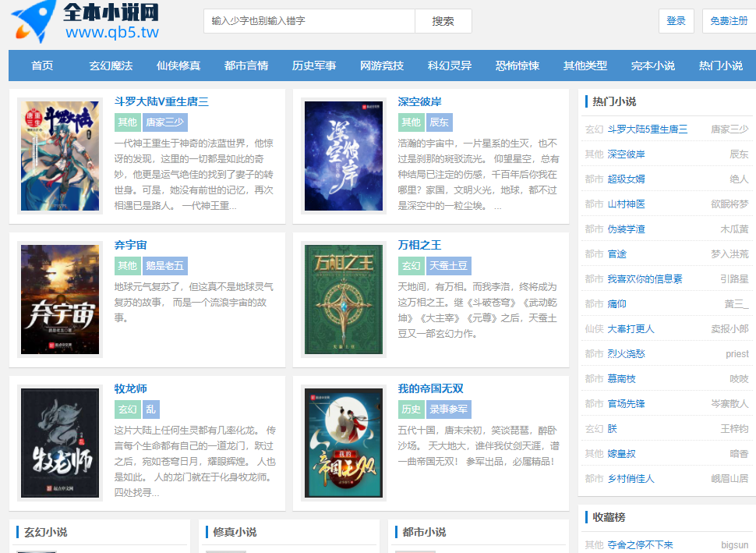
Task: Click the 免费注册 register button
Action: coord(729,21)
